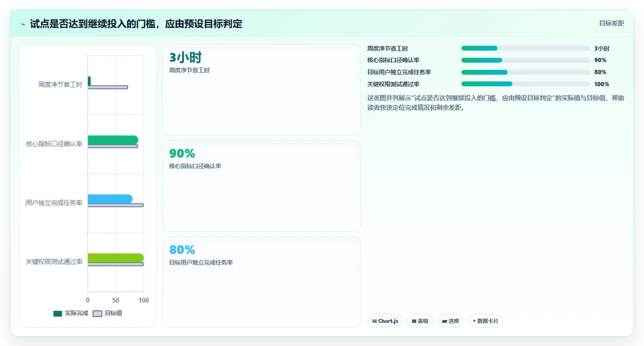Click the 目标用户独立完成任务率 progress bar
Viewport: 644px width, 346px height.
coord(525,72)
